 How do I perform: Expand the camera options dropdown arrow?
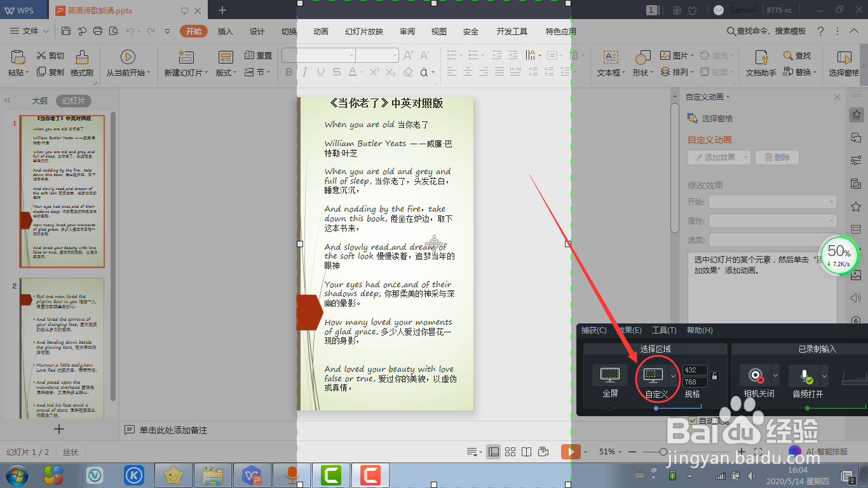[775, 376]
